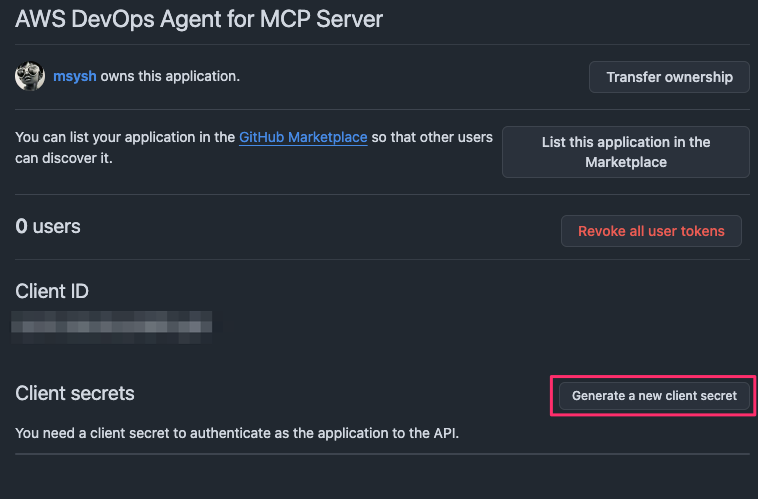Click List this application in the Marketplace
Viewport: 758px width, 499px height.
coord(626,152)
